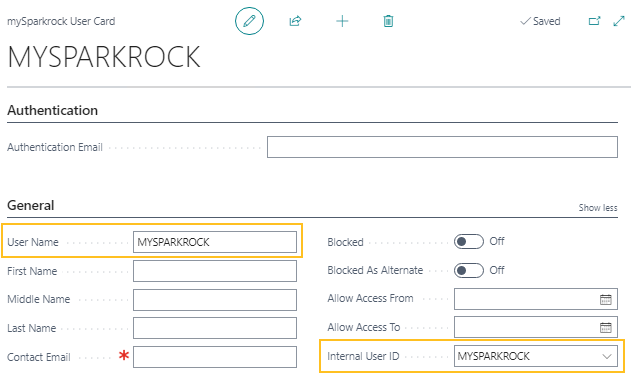Expand page with diagonal arrows icon
This screenshot has height=381, width=638.
click(619, 21)
